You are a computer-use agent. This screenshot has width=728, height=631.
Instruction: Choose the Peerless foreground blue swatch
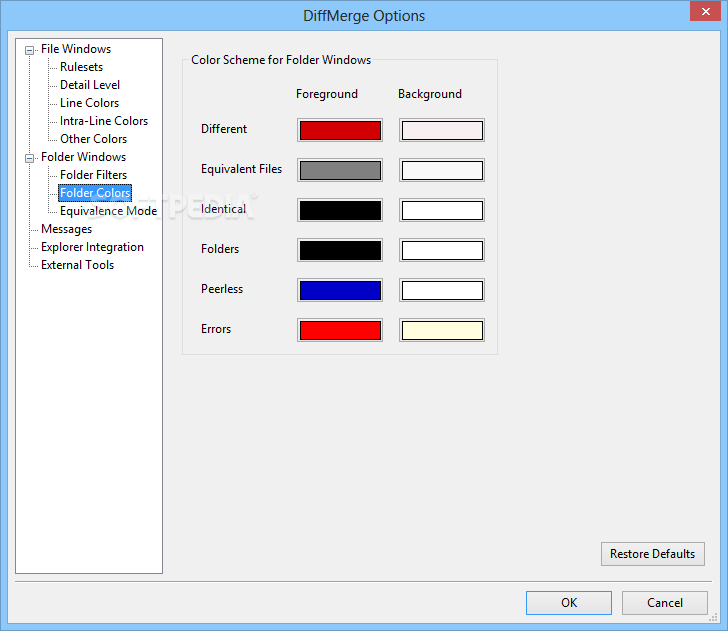pyautogui.click(x=340, y=290)
